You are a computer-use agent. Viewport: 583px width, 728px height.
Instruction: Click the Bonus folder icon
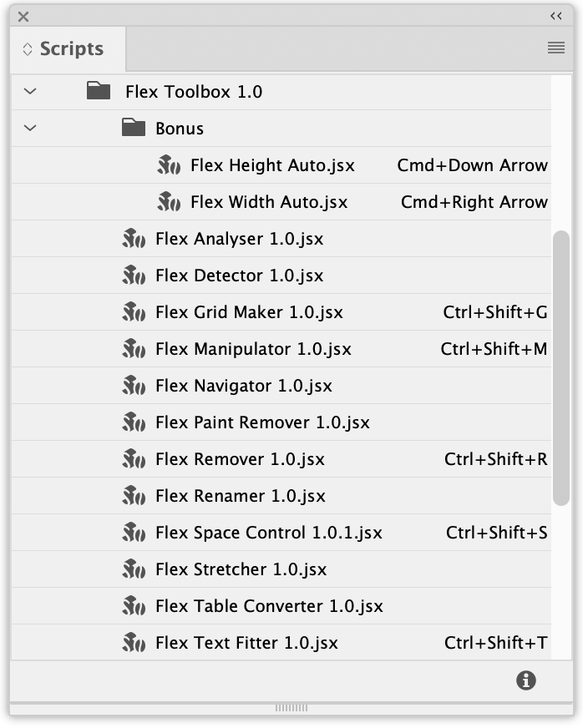point(134,128)
